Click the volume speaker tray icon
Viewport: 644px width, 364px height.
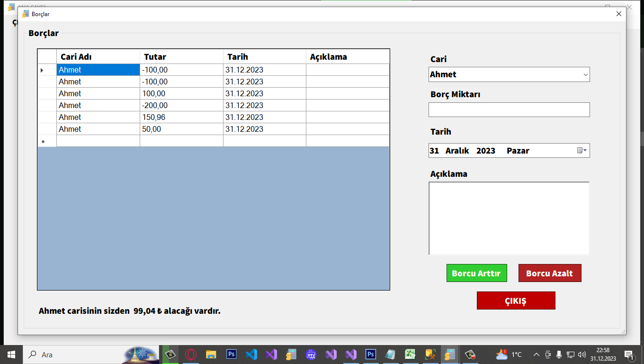click(582, 355)
